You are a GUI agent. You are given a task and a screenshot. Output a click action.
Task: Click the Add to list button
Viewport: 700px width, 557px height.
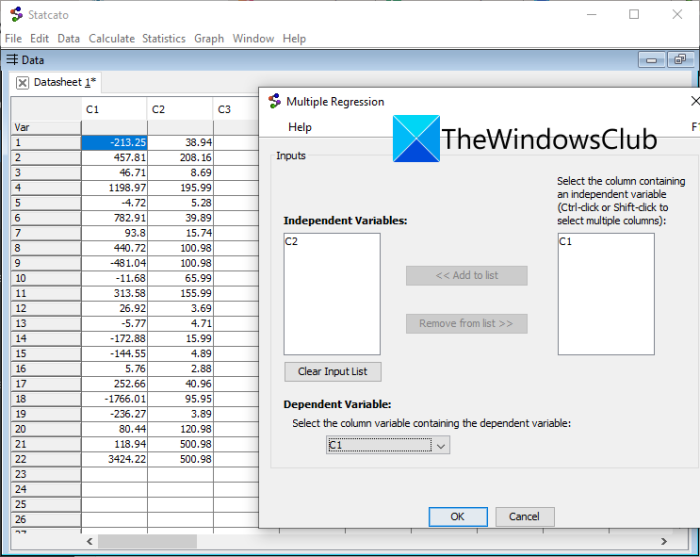coord(467,275)
